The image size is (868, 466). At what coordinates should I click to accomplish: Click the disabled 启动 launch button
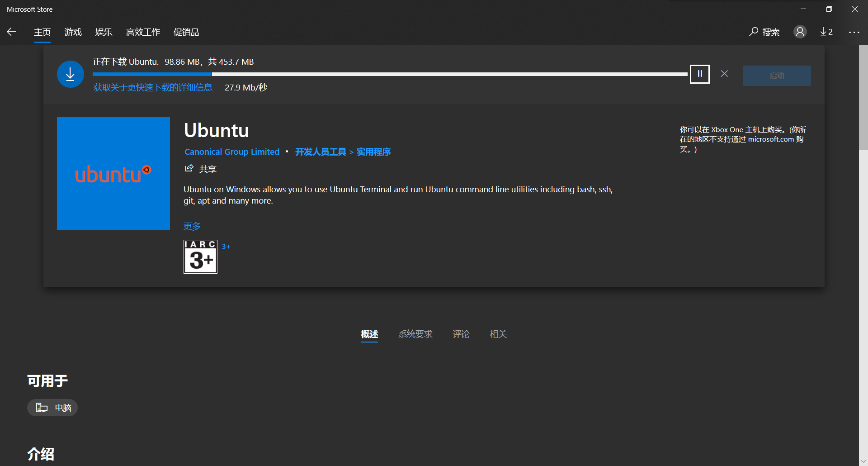[777, 76]
